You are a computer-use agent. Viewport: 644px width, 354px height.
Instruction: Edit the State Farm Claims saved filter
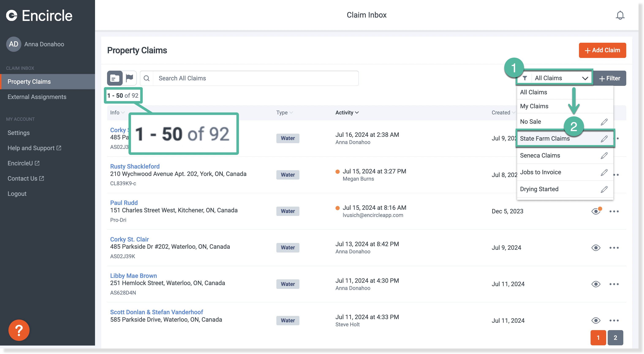coord(605,139)
